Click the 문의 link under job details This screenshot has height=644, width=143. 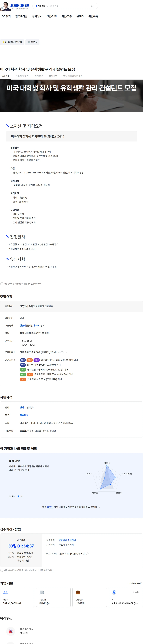click(33, 284)
